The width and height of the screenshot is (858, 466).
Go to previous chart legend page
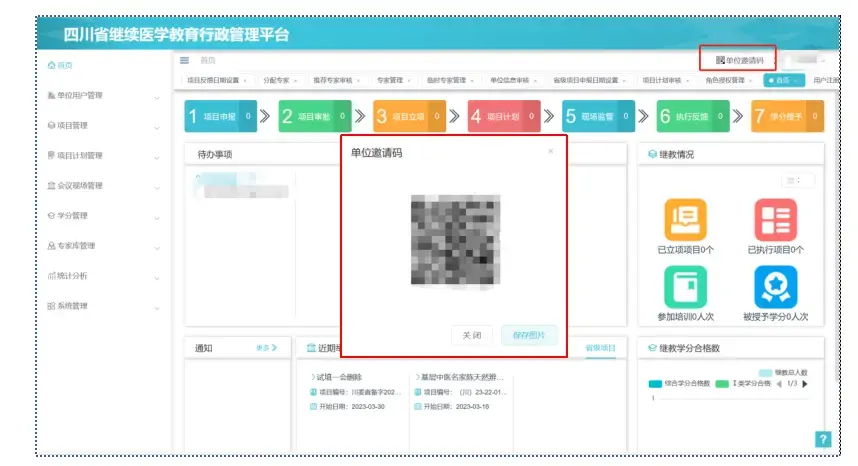click(779, 384)
